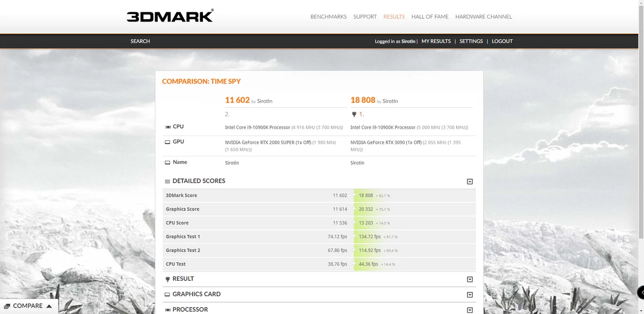Click the Processor section title
The image size is (644, 314).
click(x=190, y=310)
